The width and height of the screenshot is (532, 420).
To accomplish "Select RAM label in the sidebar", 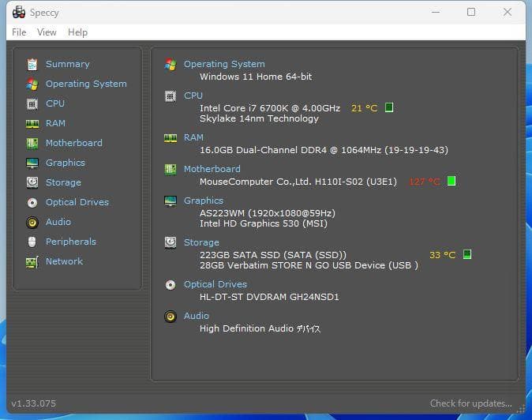I will tap(55, 123).
